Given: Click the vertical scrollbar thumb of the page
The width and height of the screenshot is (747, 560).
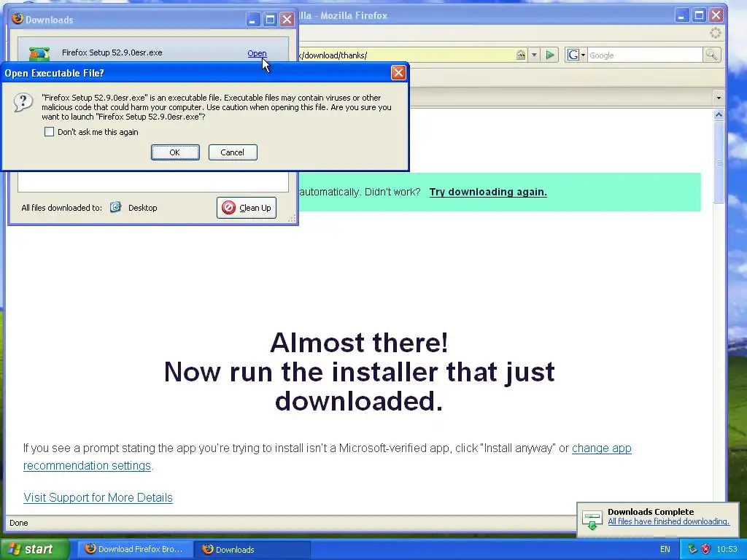Looking at the screenshot, I should pos(719,163).
